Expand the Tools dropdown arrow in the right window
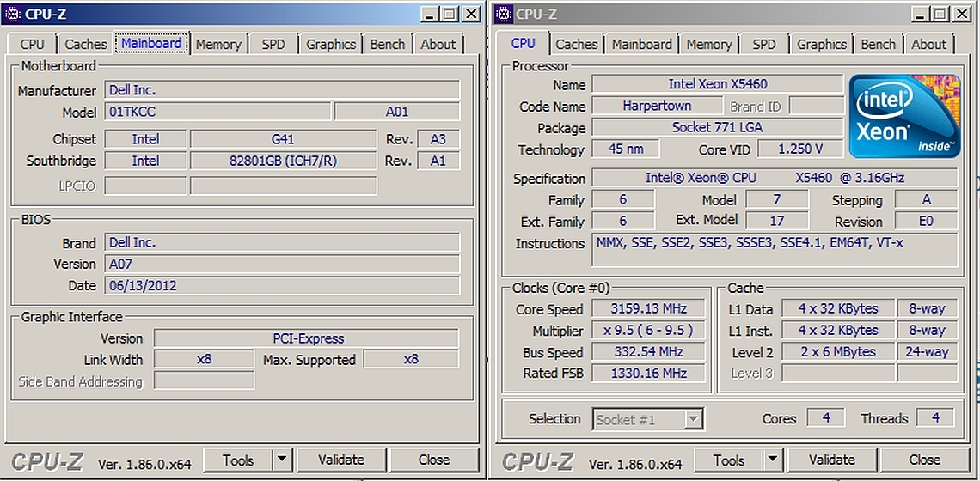The width and height of the screenshot is (980, 481). (773, 460)
